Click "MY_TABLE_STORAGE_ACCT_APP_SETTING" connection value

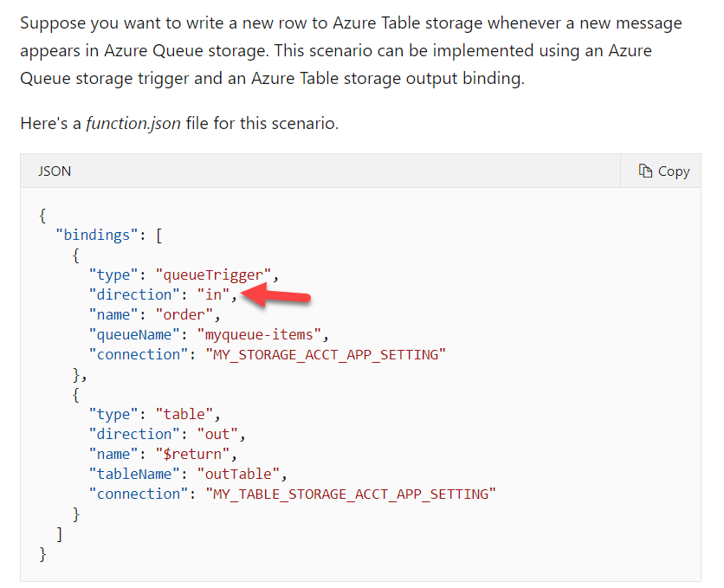(x=351, y=494)
